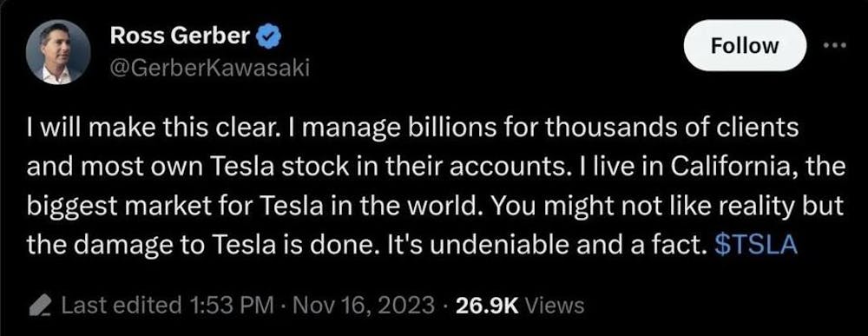Click the Views label
Viewport: 868px width, 336px height.
point(554,305)
